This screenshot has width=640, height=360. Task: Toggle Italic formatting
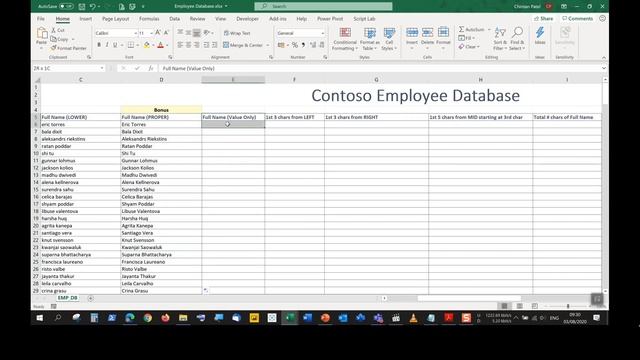tap(107, 45)
